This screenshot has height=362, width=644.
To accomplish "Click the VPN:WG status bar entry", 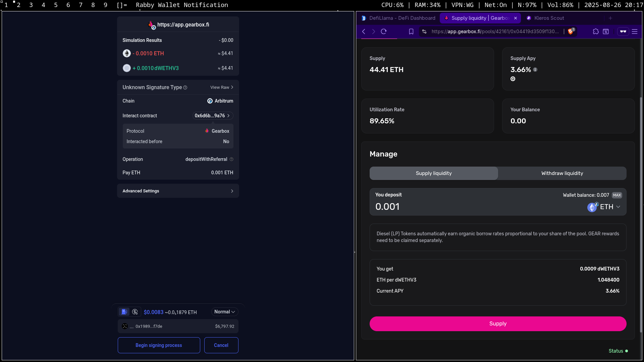I will tap(462, 5).
